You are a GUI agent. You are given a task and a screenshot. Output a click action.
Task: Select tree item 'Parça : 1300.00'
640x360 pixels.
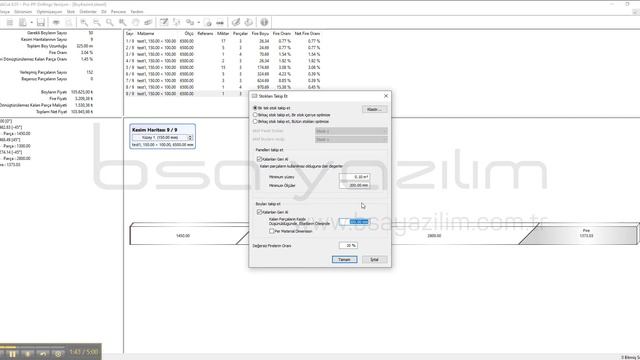[16, 146]
